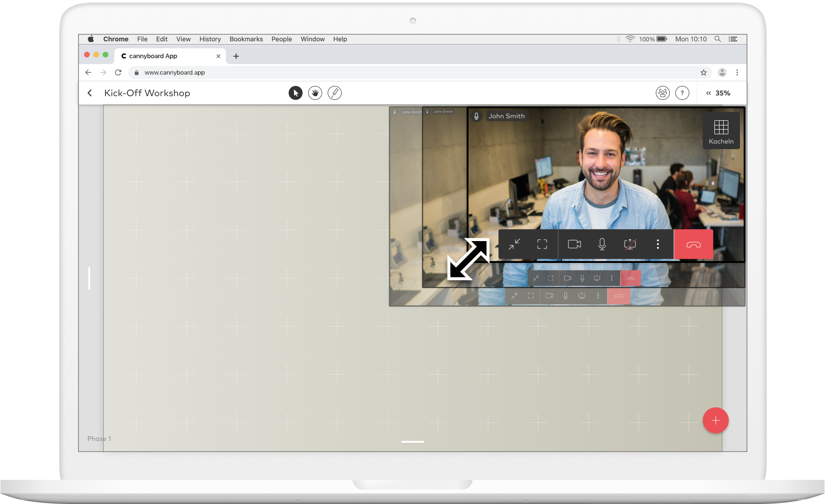Select the pointer cursor tool

296,93
